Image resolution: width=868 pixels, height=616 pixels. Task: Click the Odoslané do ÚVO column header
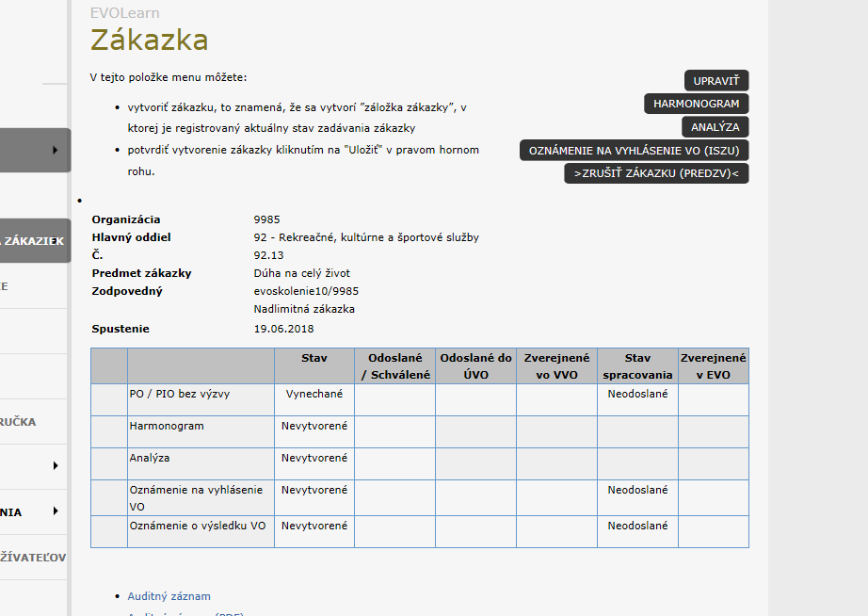[x=475, y=365]
